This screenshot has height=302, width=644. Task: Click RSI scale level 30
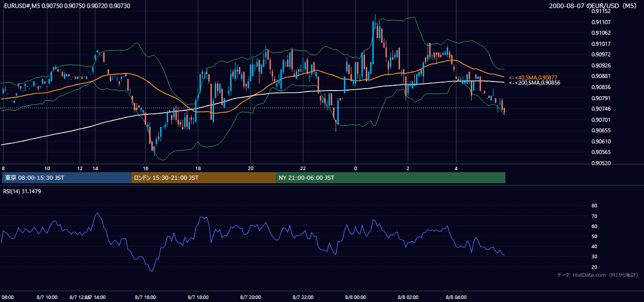pos(594,257)
